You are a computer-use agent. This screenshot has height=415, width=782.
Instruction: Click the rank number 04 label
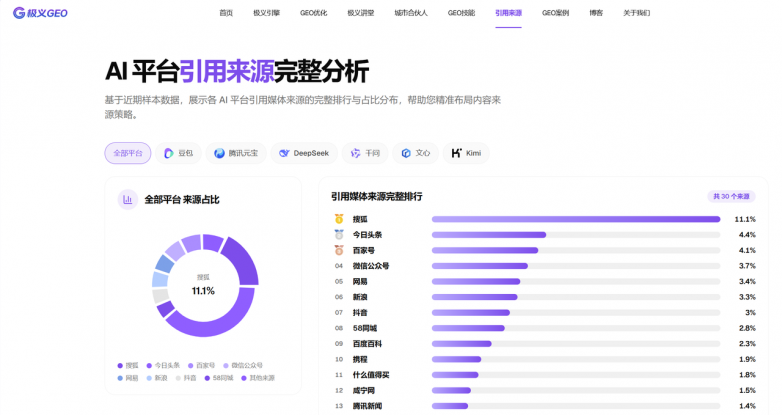[x=339, y=266]
